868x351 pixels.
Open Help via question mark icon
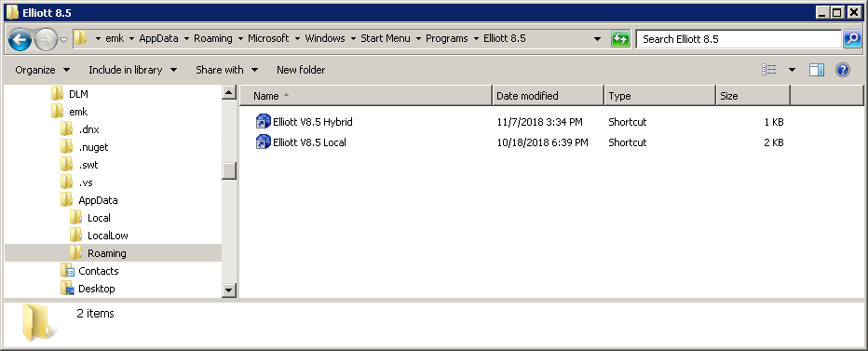843,70
